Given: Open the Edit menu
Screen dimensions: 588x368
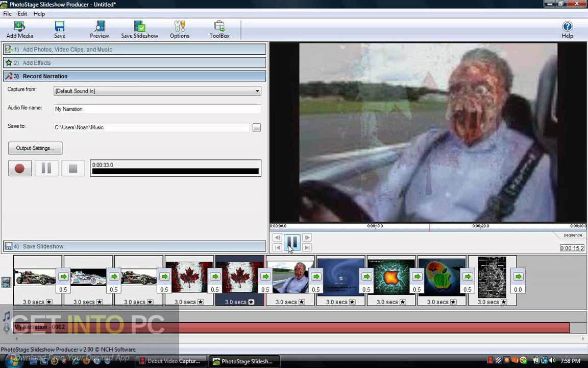Looking at the screenshot, I should click(x=22, y=13).
